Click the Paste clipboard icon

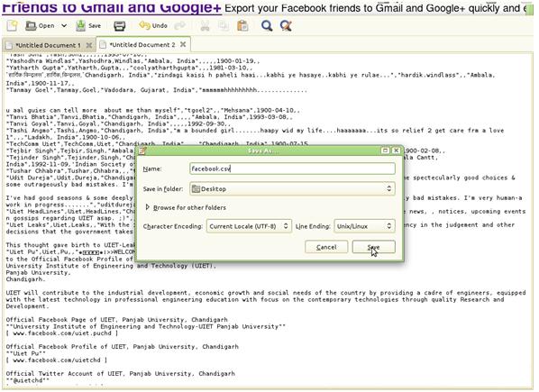(x=242, y=26)
